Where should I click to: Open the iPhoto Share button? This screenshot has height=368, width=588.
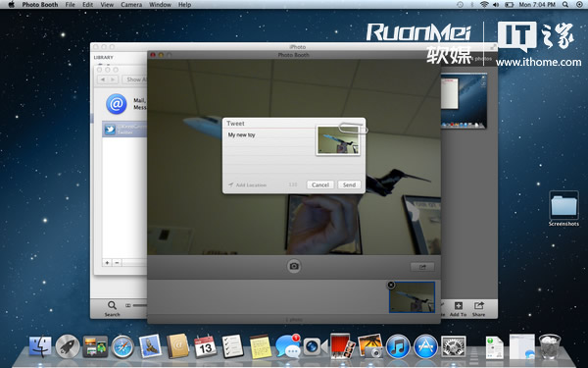478,309
